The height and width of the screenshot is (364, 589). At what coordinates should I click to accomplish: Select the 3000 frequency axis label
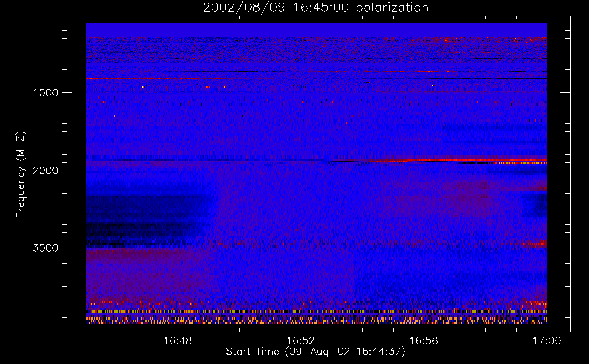[x=46, y=248]
